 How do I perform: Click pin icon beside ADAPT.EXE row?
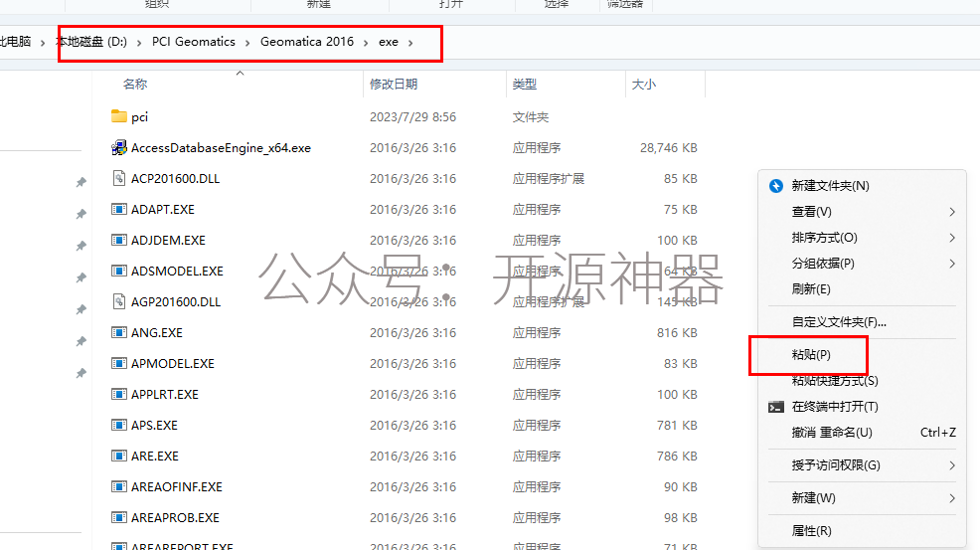(x=82, y=214)
